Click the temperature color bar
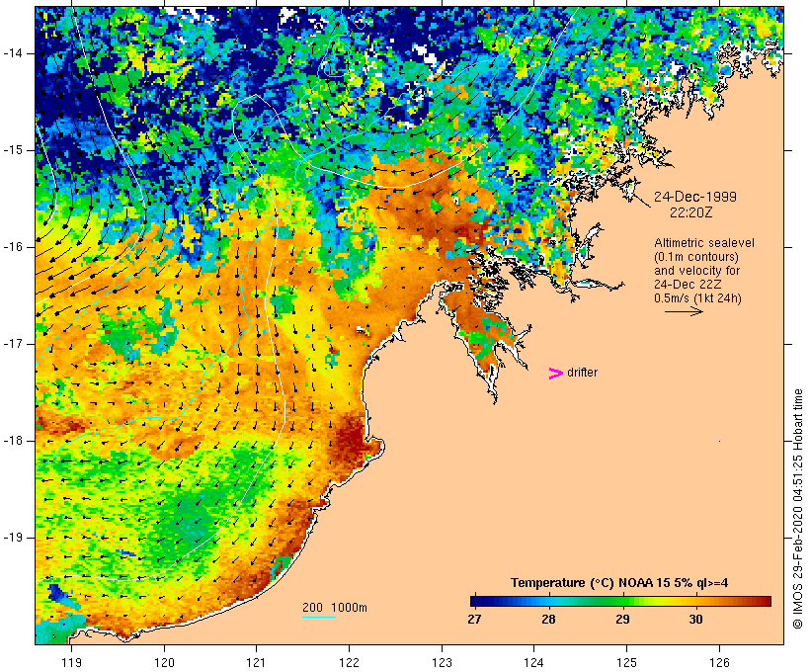 (620, 601)
